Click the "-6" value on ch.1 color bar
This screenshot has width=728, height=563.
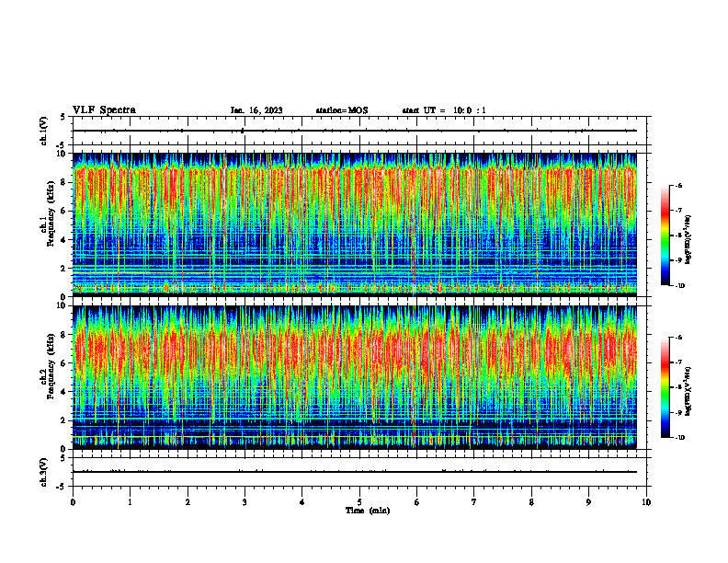pos(678,185)
